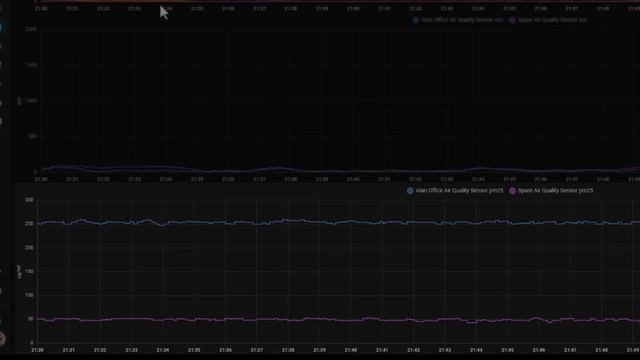This screenshot has width=640, height=360.
Task: Click purple color dot of Spare pm25 legend
Action: [513, 191]
